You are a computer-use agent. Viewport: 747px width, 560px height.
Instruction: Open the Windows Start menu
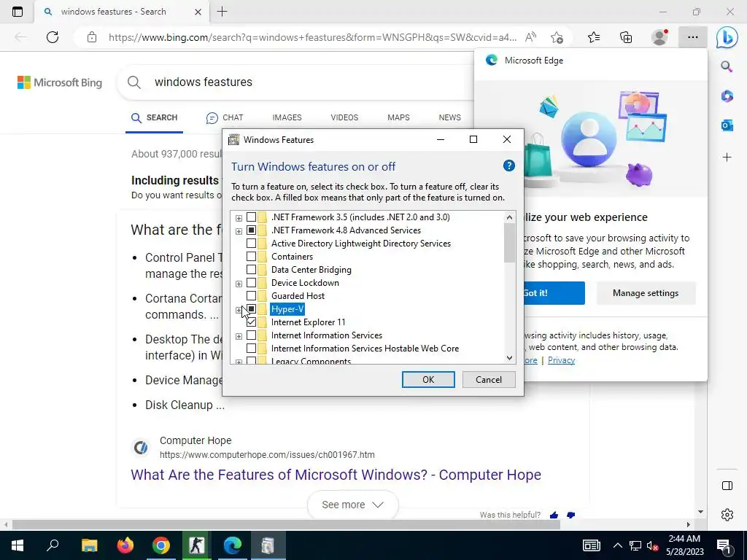coord(18,545)
